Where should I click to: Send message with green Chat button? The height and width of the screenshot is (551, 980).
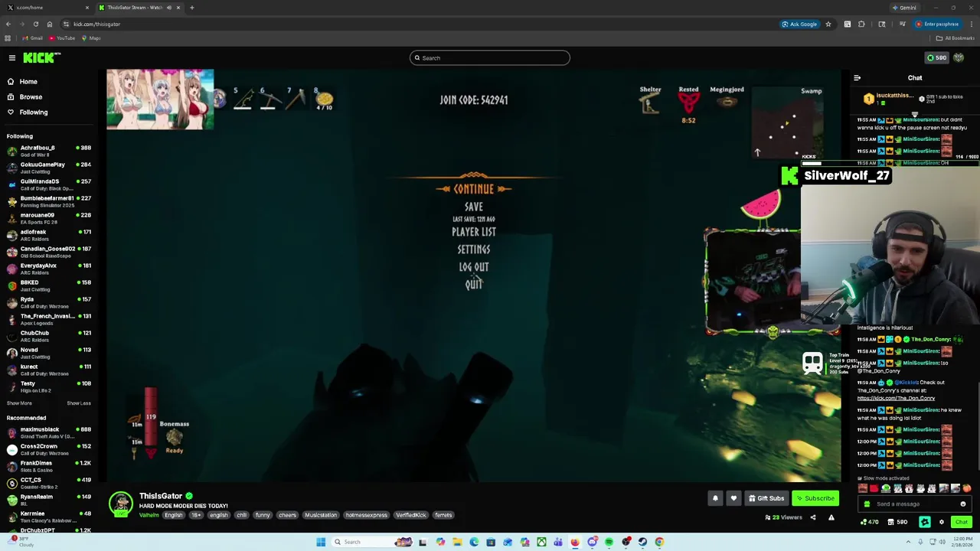point(962,522)
